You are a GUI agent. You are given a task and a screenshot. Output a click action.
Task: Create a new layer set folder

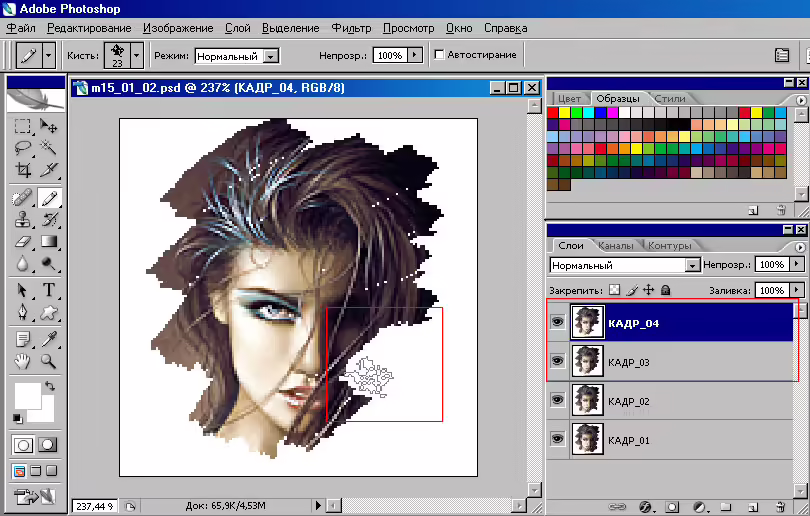pyautogui.click(x=726, y=507)
